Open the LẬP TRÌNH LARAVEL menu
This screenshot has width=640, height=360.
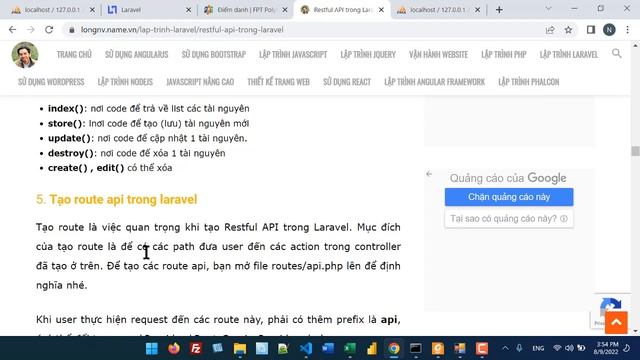[x=569, y=54]
